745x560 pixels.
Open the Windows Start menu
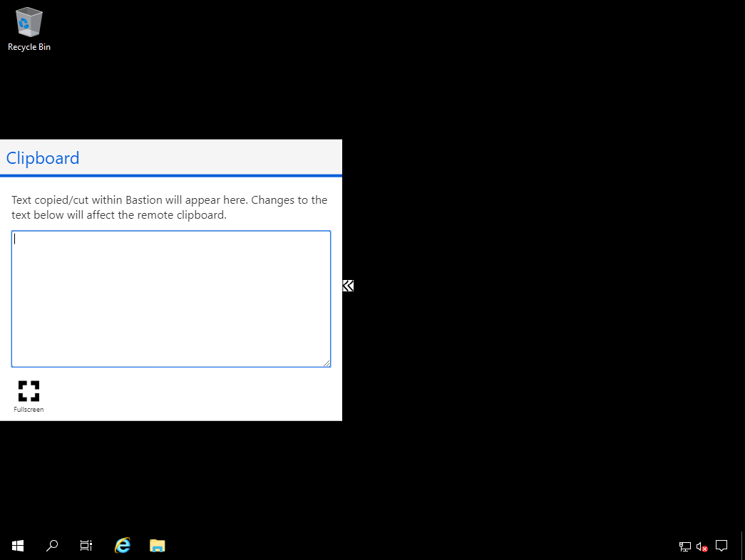[18, 546]
